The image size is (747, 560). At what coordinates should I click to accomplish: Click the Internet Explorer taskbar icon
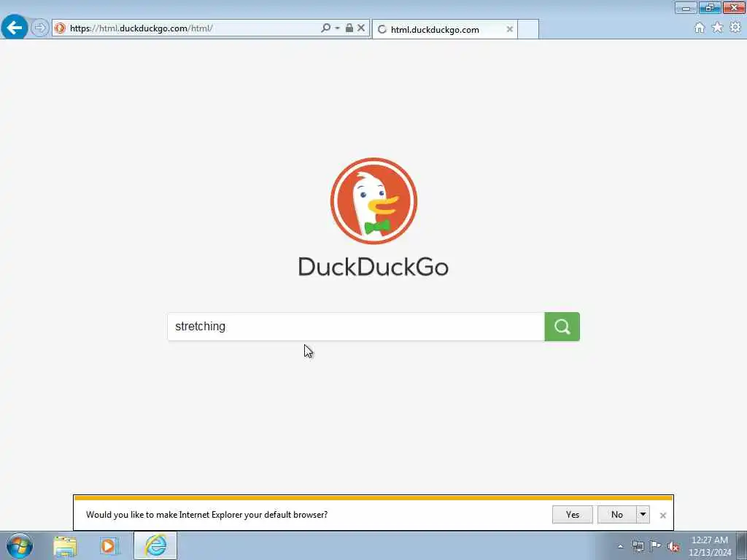coord(155,545)
